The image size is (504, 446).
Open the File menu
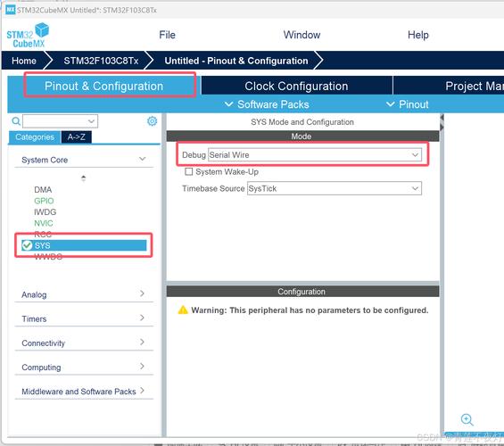click(x=167, y=35)
